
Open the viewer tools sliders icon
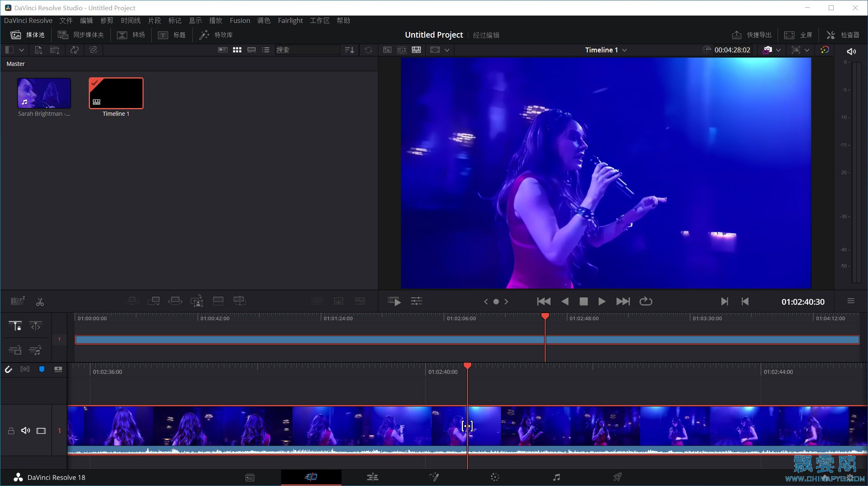416,301
